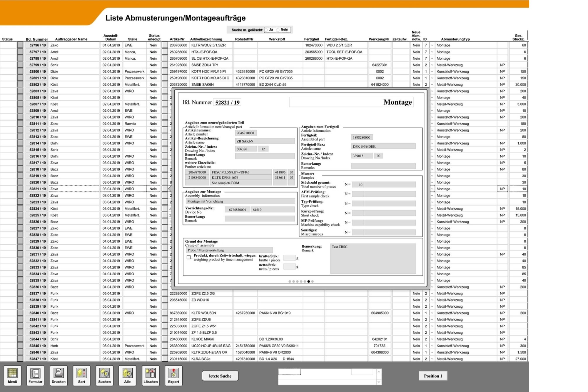
Task: Open type dropdown for row 52800 / 19
Action: tap(432, 71)
